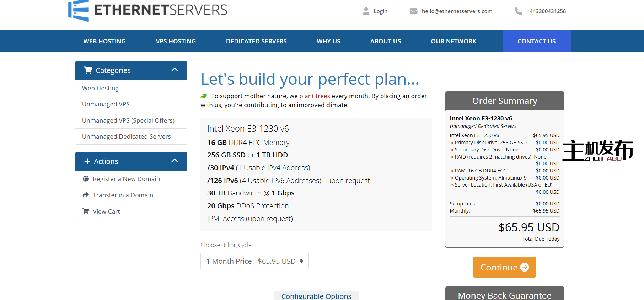Select Unmanaged VPS (Special Offers) category
Image resolution: width=644 pixels, height=300 pixels.
pos(128,120)
